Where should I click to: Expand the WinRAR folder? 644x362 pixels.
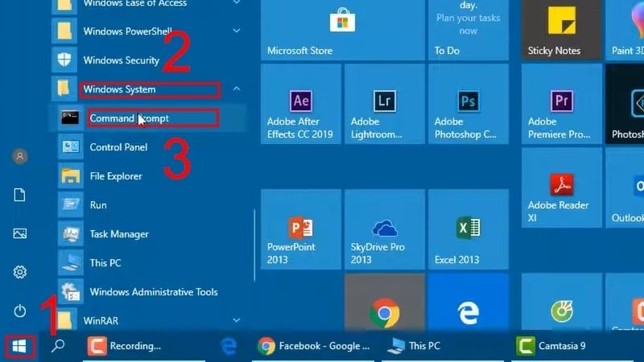tap(237, 320)
